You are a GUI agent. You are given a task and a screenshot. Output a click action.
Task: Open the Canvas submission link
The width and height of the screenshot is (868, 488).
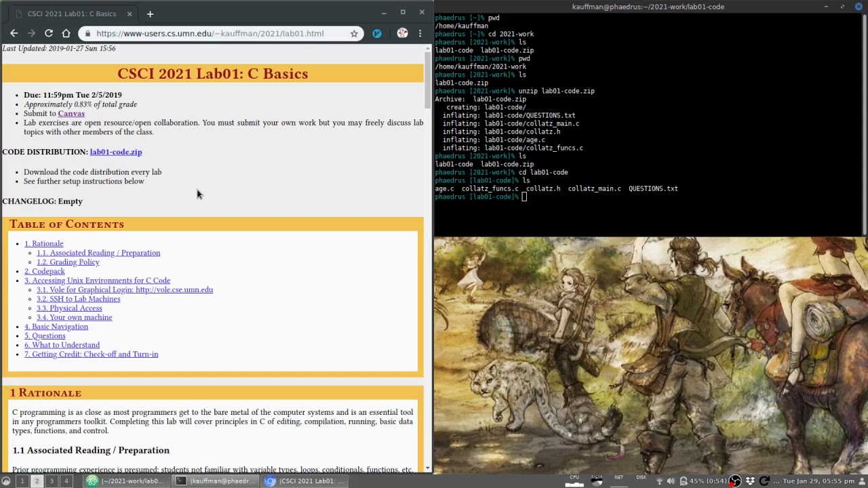[71, 114]
